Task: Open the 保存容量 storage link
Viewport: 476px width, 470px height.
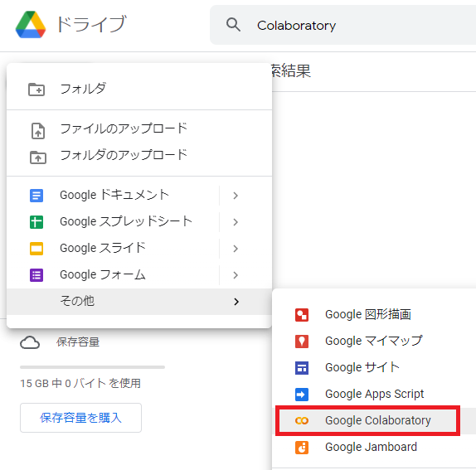Action: [x=78, y=342]
